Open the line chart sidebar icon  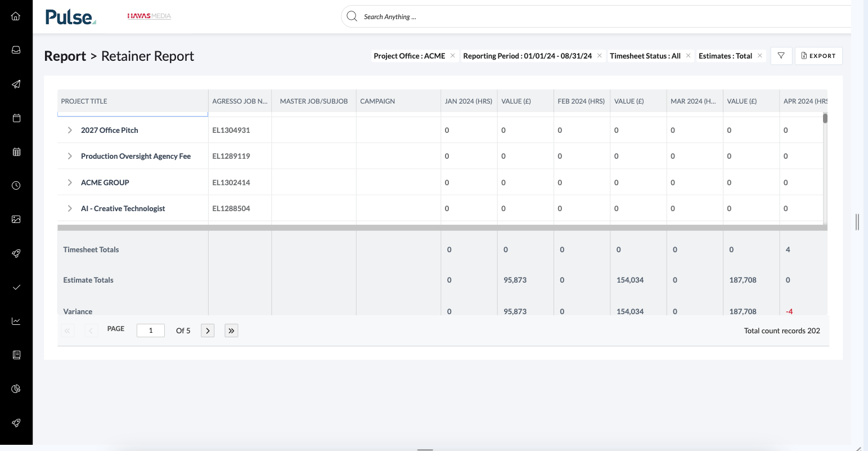(x=16, y=321)
